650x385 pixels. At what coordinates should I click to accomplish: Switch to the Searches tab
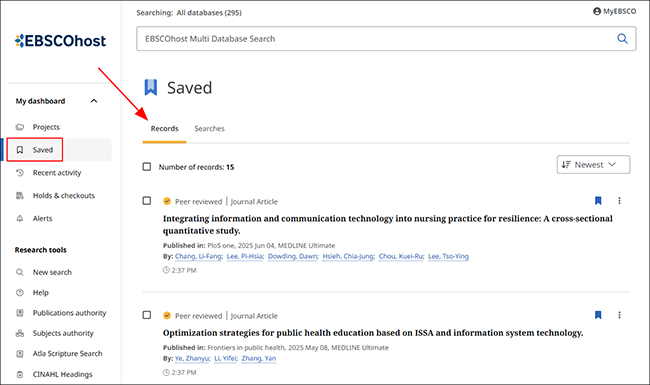(209, 128)
